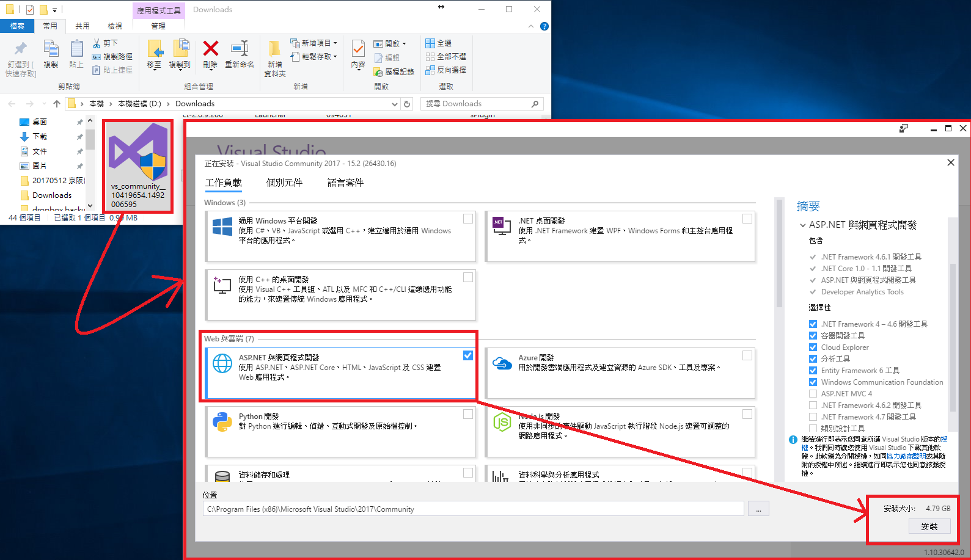Viewport: 971px width, 560px height.
Task: Click the File Explorer help icon
Action: tap(544, 26)
